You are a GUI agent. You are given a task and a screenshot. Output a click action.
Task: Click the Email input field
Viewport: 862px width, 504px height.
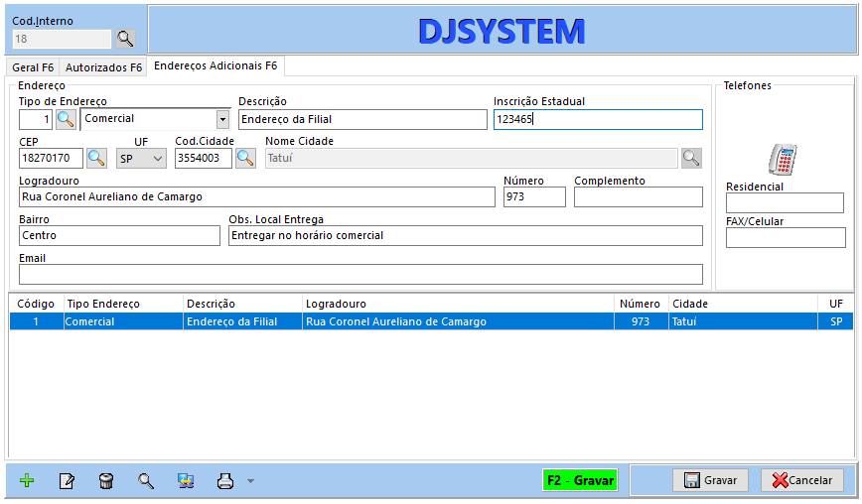click(x=360, y=274)
